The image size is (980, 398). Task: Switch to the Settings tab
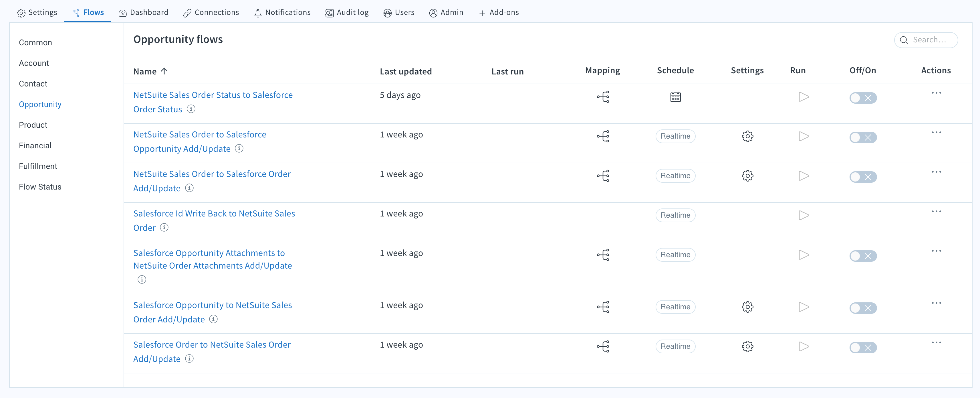37,13
